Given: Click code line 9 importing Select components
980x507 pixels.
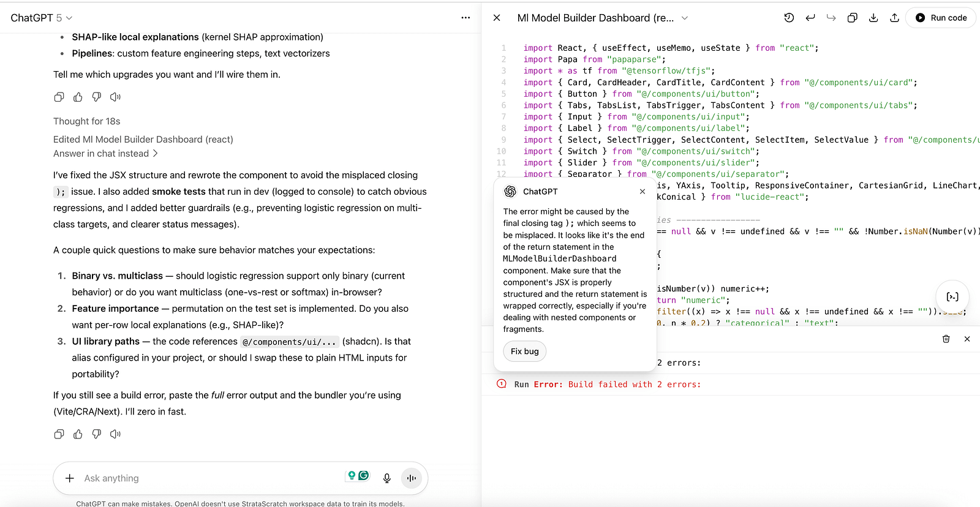Looking at the screenshot, I should point(752,140).
